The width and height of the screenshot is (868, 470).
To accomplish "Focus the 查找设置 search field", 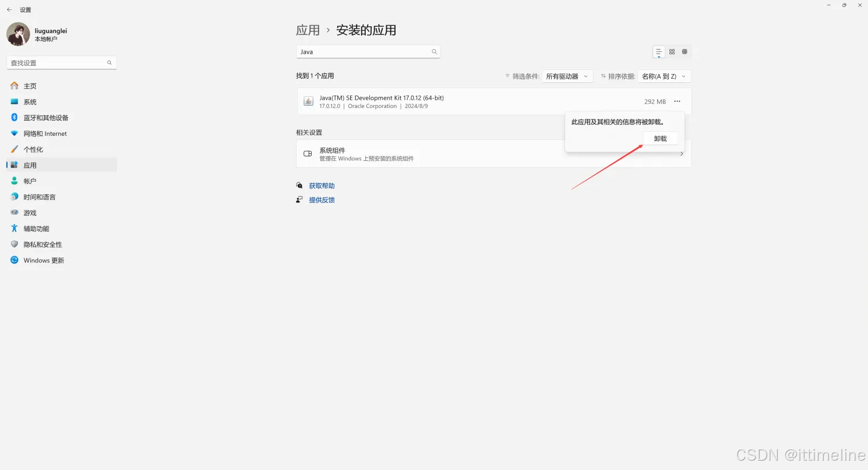I will point(62,62).
